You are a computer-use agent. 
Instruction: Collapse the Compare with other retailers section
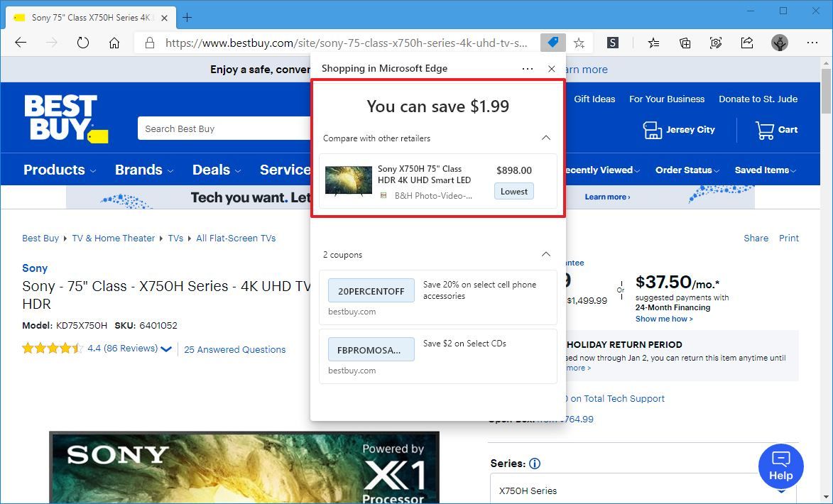546,138
